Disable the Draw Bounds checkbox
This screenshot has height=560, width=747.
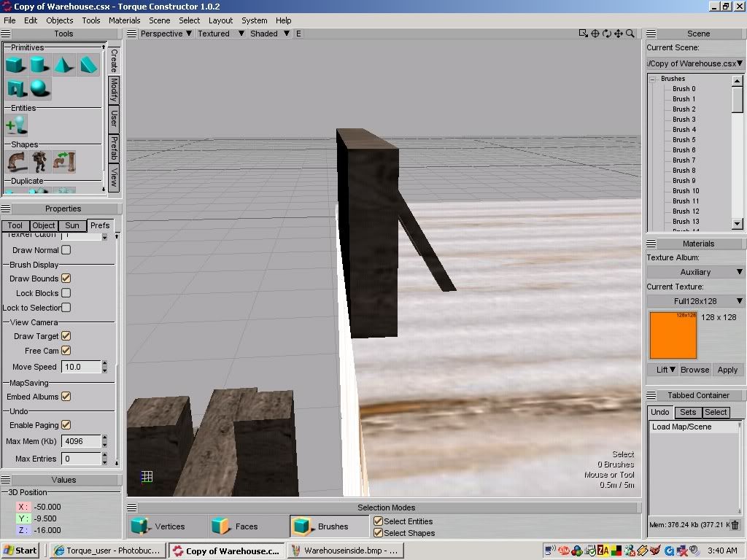[66, 279]
